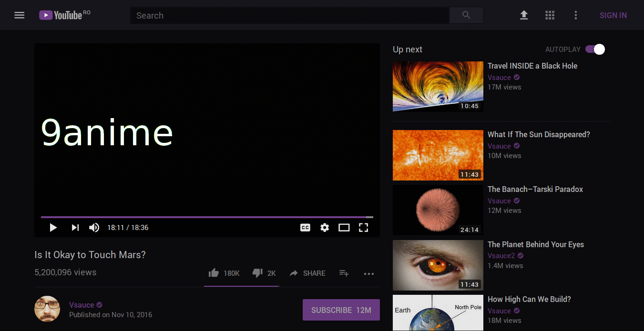
Task: Click the search magnifier button
Action: coord(466,15)
